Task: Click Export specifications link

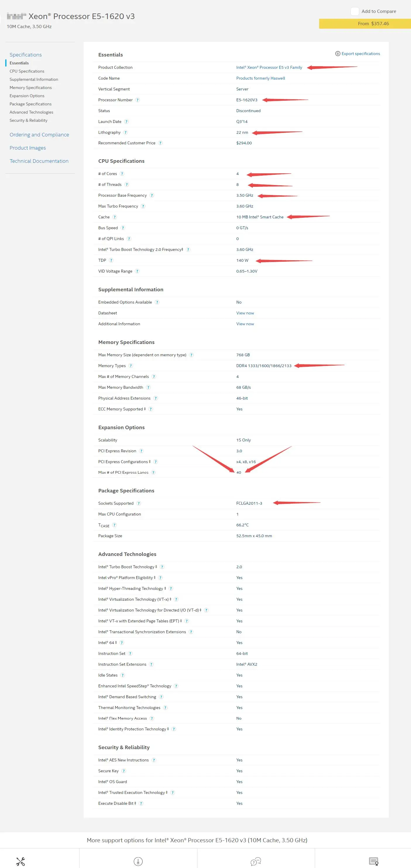Action: click(360, 54)
